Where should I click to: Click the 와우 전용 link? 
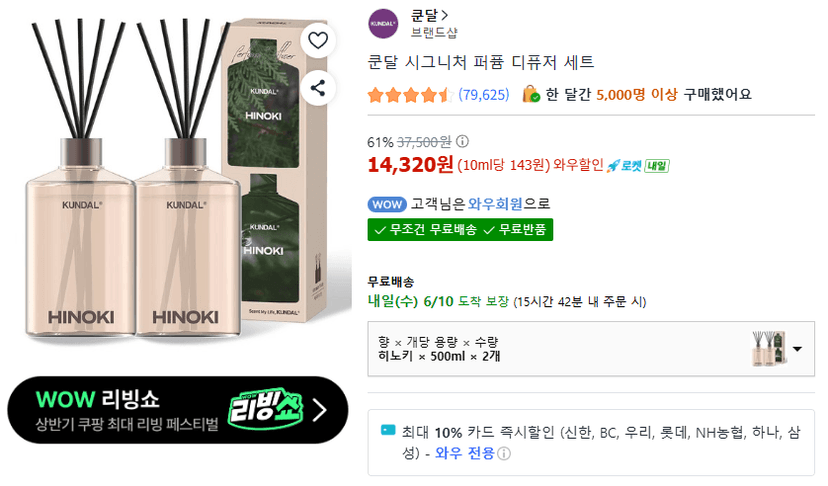pyautogui.click(x=464, y=453)
